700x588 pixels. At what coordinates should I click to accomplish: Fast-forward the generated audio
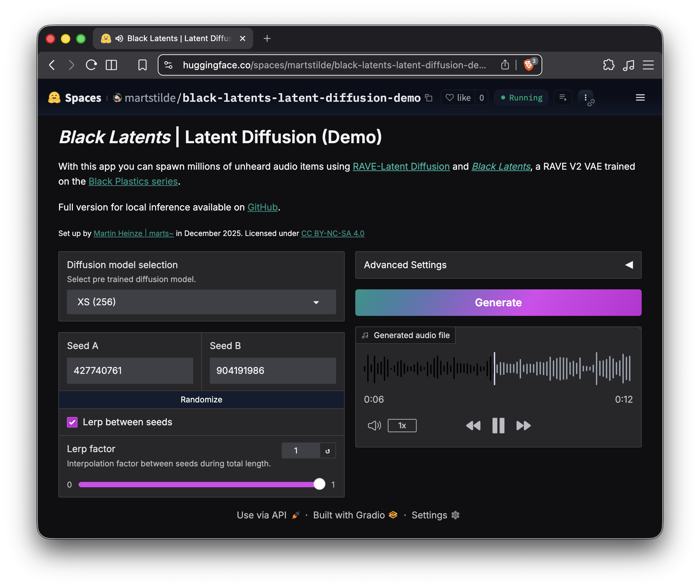(x=523, y=425)
